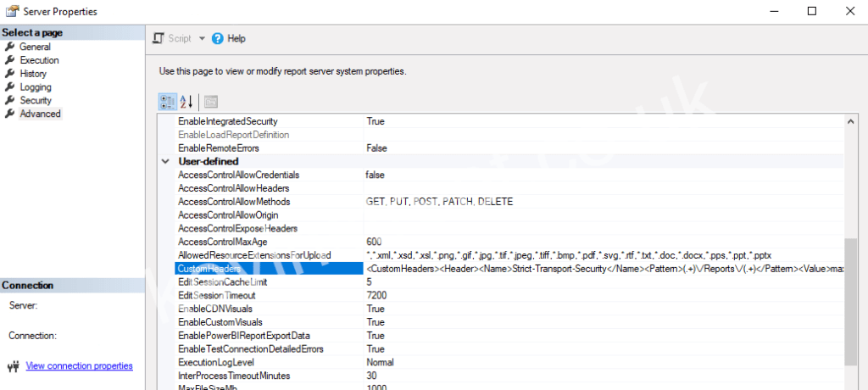Switch to Categorized view icon
Screen dimensions: 868x390
168,102
